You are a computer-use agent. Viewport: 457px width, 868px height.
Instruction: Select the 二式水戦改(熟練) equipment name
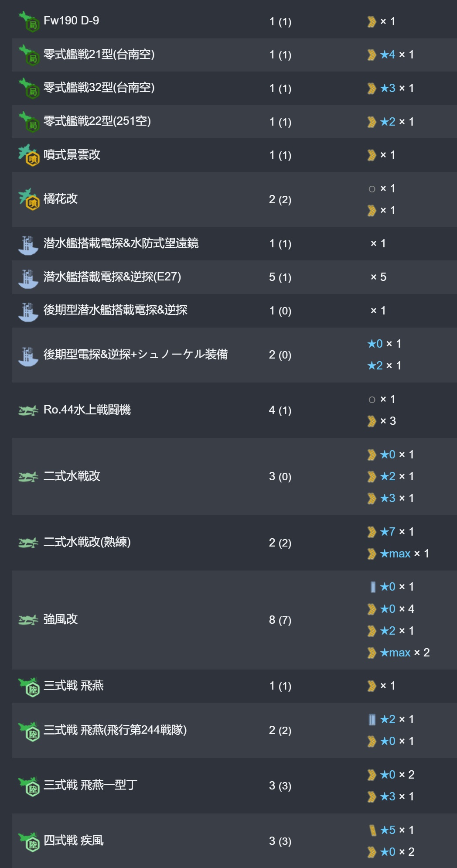click(87, 542)
